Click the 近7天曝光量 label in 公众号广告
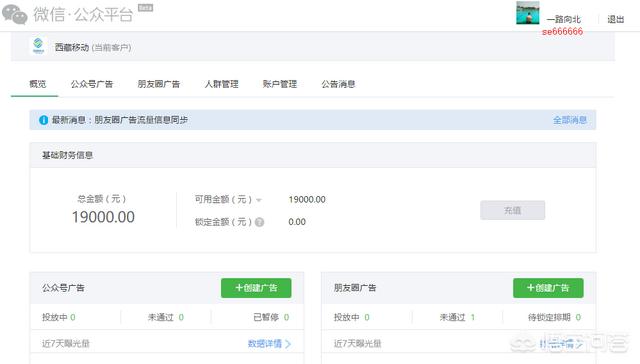The width and height of the screenshot is (640, 364). (x=66, y=344)
